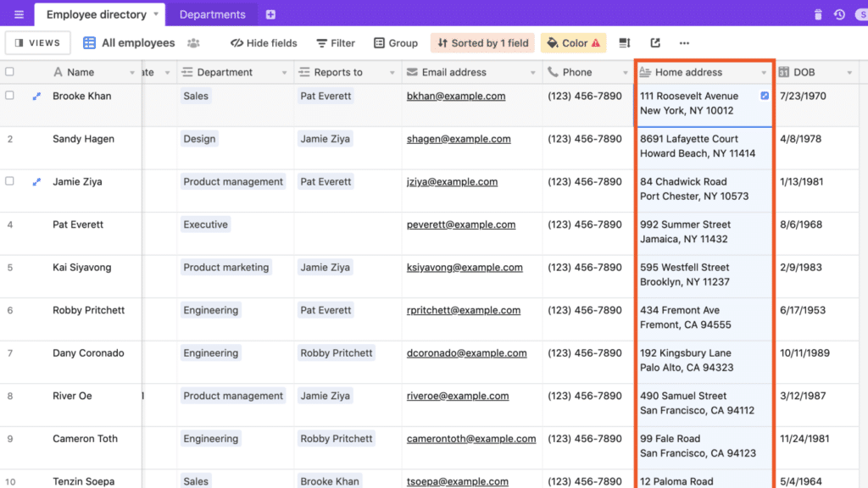The height and width of the screenshot is (488, 868).
Task: Open the Department column dropdown
Action: point(285,73)
